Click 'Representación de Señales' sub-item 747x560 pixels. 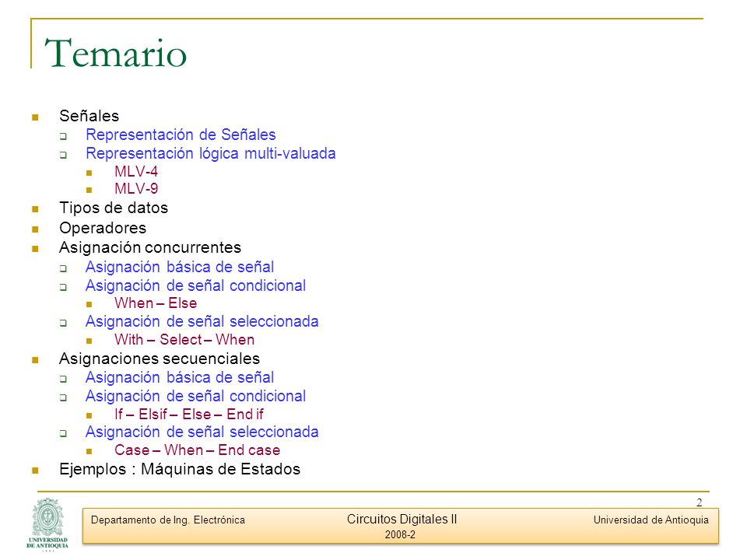pos(181,135)
